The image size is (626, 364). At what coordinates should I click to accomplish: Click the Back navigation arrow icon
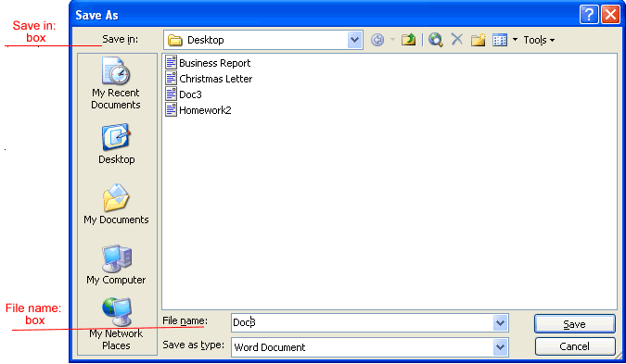[x=377, y=40]
